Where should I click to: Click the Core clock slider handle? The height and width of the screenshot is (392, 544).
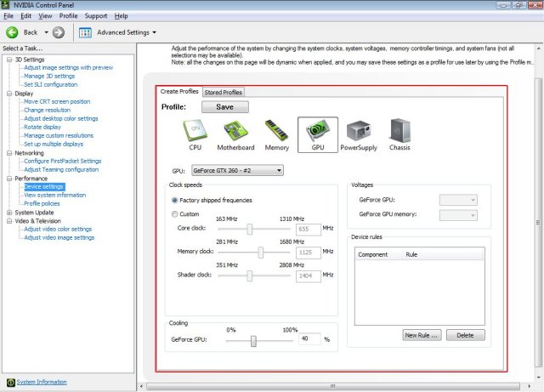point(249,229)
